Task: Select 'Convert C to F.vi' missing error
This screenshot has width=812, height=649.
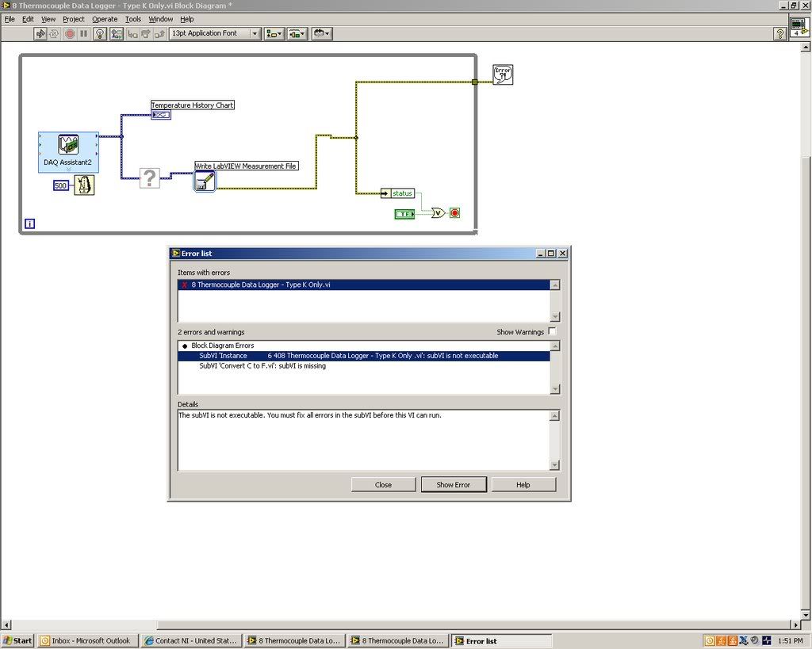Action: [262, 366]
